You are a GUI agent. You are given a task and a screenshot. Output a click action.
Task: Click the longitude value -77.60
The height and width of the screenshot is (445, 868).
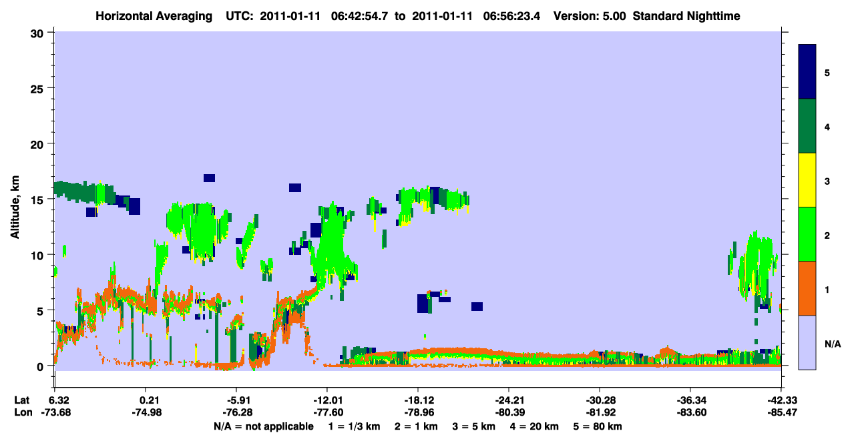(327, 412)
